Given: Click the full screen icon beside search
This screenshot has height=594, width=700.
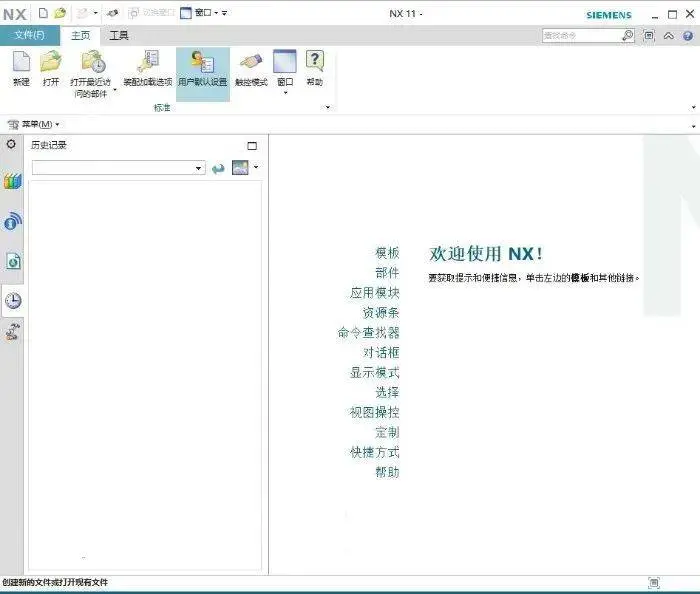Looking at the screenshot, I should coord(649,36).
